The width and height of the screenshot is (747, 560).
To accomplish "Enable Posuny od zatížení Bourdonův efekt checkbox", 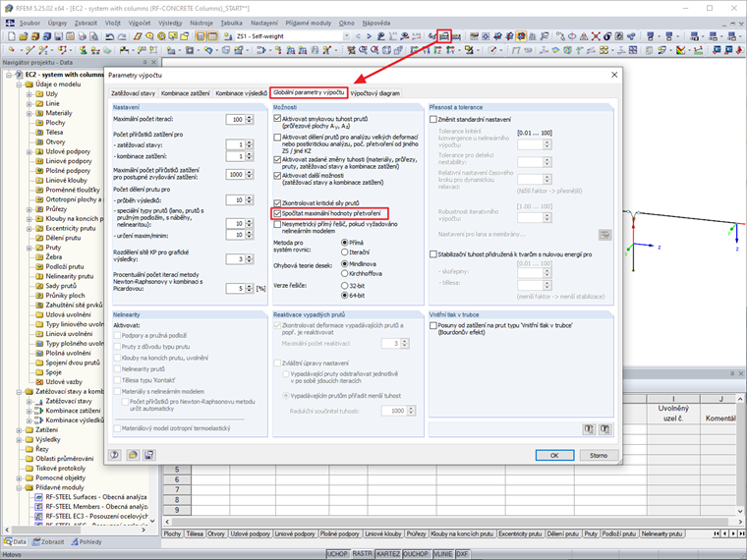I will 433,326.
